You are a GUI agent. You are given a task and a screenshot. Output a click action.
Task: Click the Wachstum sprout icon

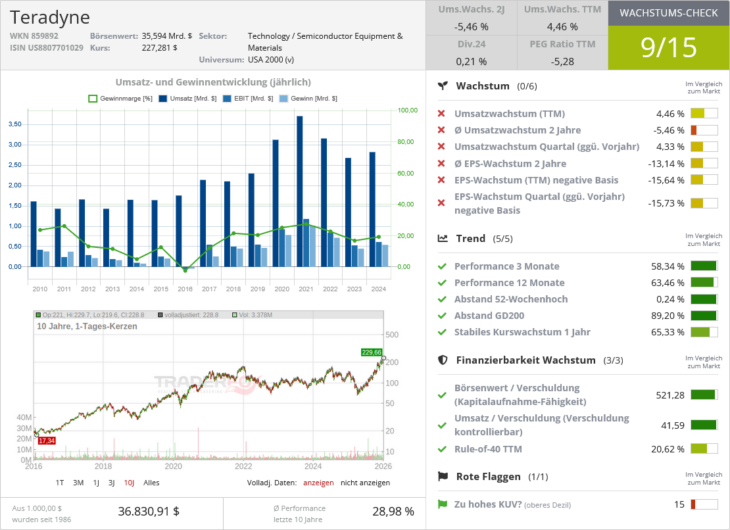443,87
